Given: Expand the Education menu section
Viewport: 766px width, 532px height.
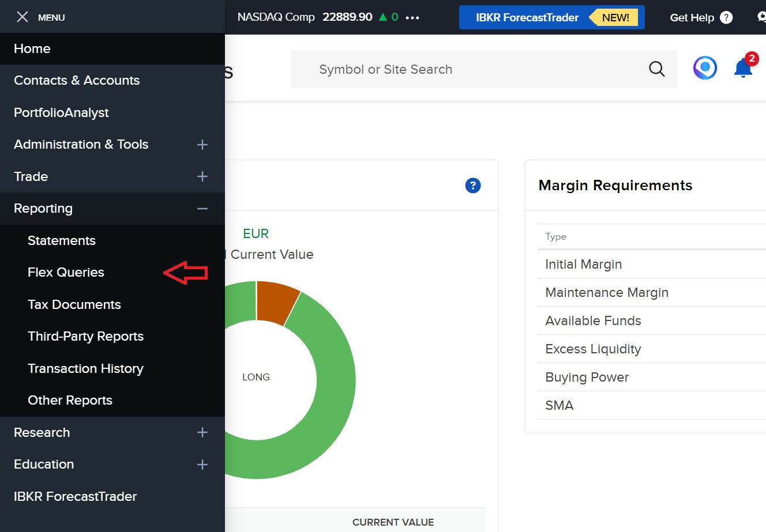Looking at the screenshot, I should [x=202, y=465].
